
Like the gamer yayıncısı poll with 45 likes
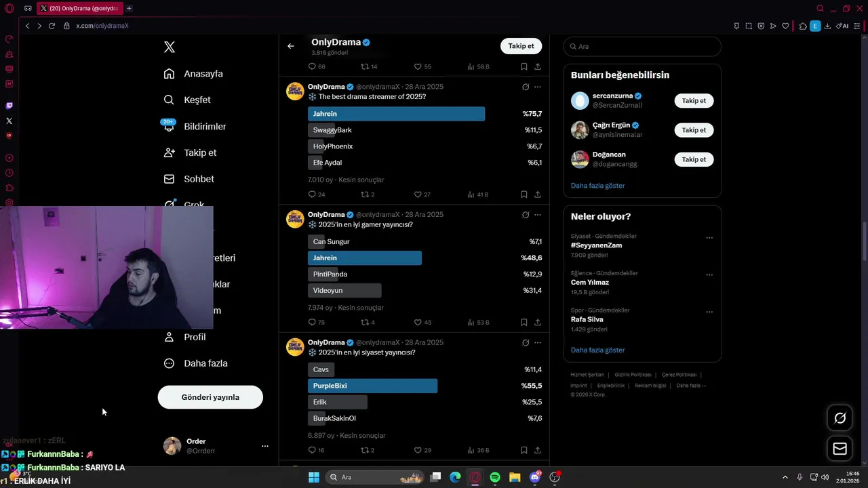422,323
